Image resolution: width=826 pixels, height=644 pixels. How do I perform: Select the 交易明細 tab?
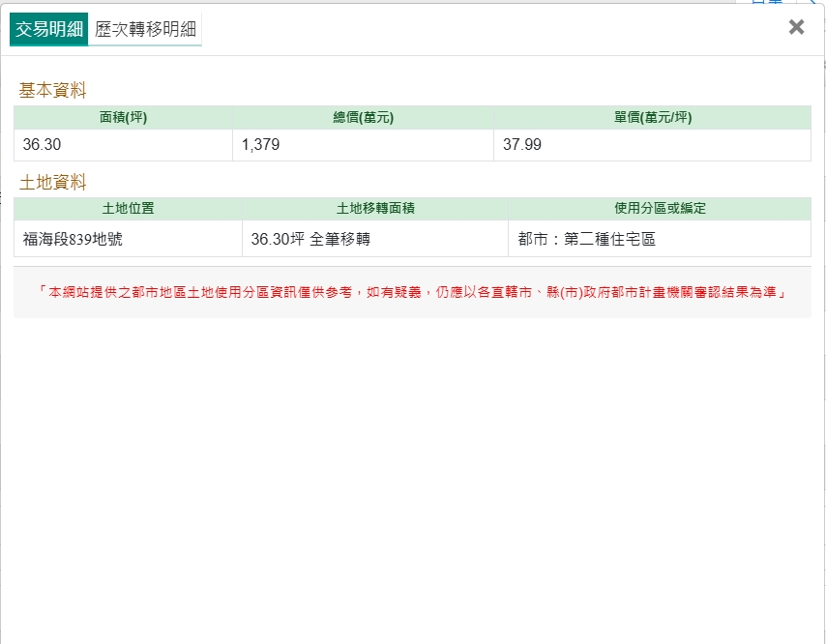[x=49, y=29]
